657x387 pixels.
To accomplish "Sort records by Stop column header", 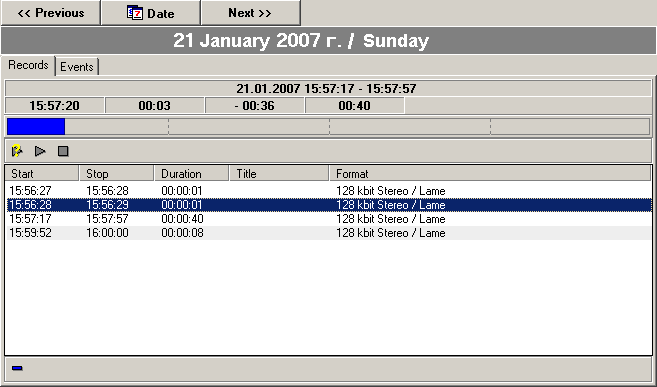I will coord(116,173).
